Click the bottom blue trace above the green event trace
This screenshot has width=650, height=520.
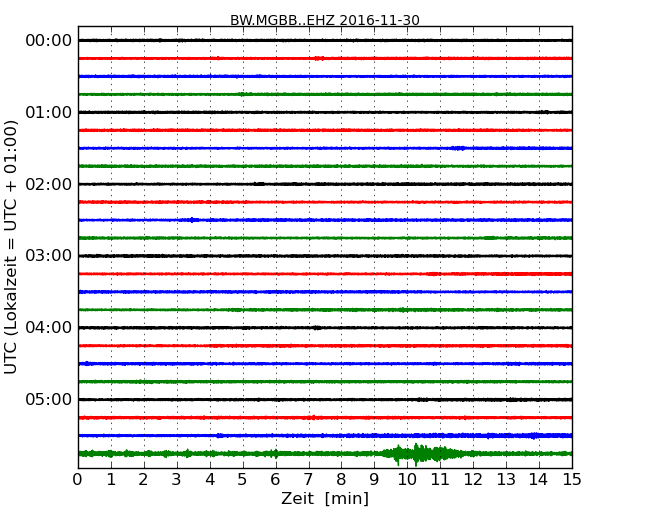tap(325, 435)
